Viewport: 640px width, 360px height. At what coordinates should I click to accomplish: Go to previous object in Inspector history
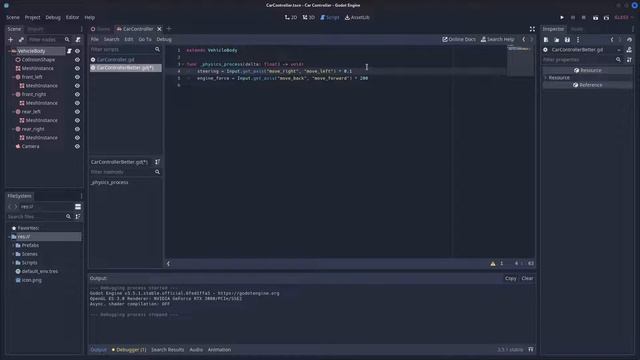coord(611,40)
